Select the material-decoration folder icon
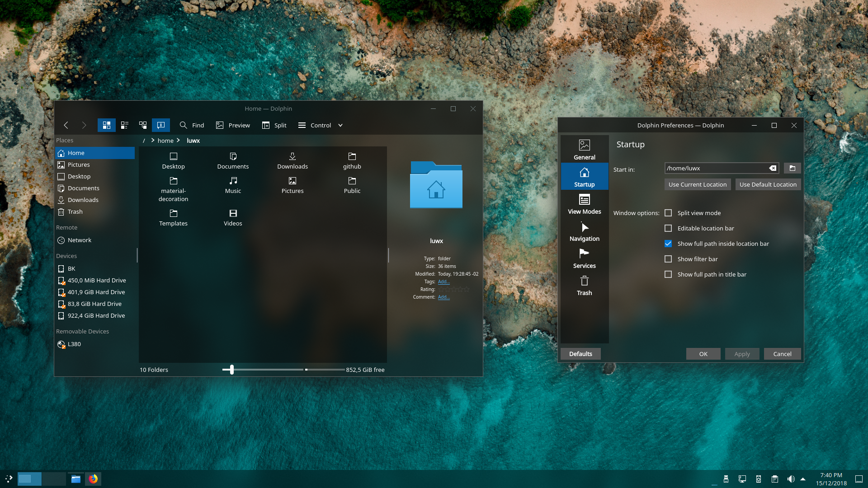 (x=174, y=189)
